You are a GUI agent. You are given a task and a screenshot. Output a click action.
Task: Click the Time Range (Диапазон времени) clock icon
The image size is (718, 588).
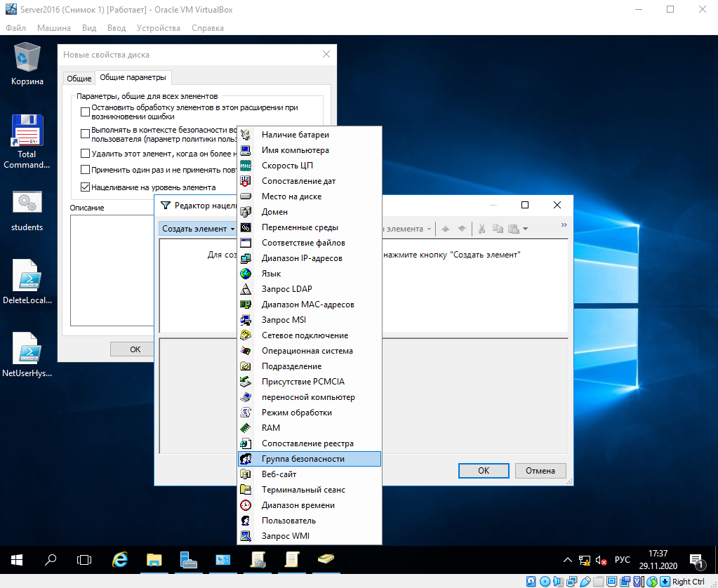[x=246, y=505]
